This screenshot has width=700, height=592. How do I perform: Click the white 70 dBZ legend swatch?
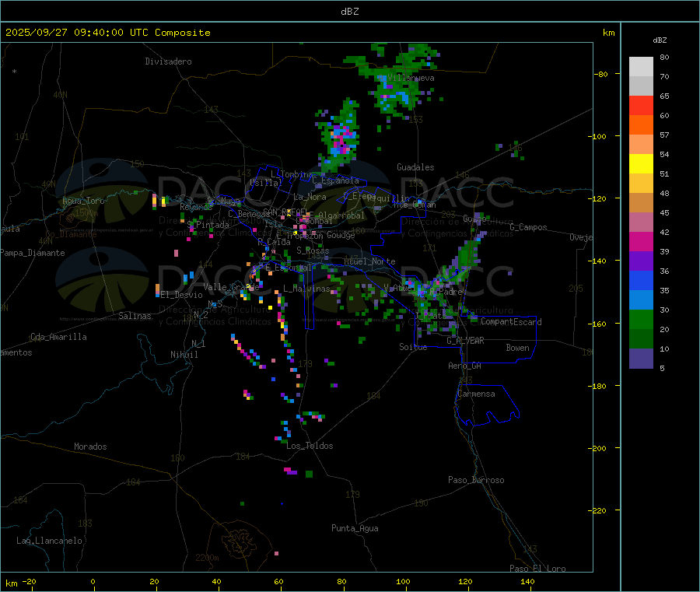[641, 67]
